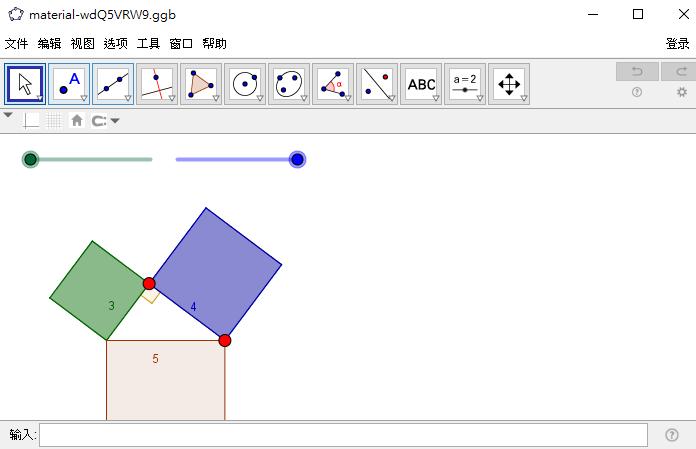Close the GeoGebra window

pyautogui.click(x=684, y=14)
